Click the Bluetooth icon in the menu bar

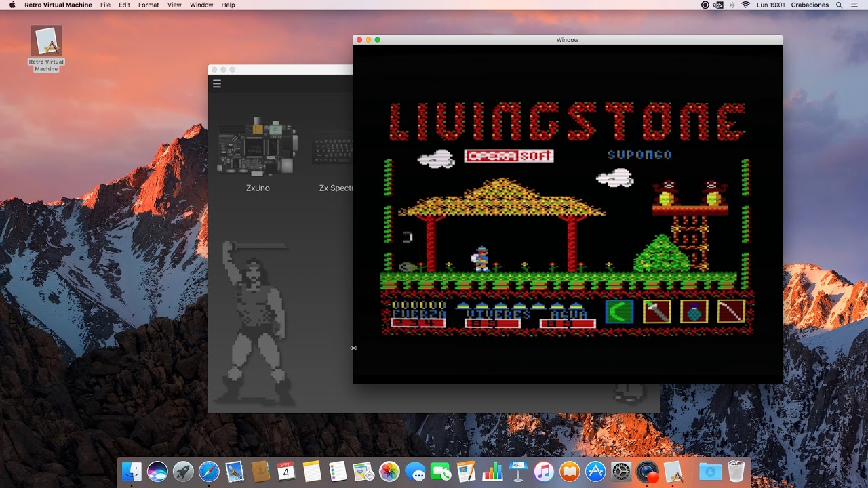(732, 5)
